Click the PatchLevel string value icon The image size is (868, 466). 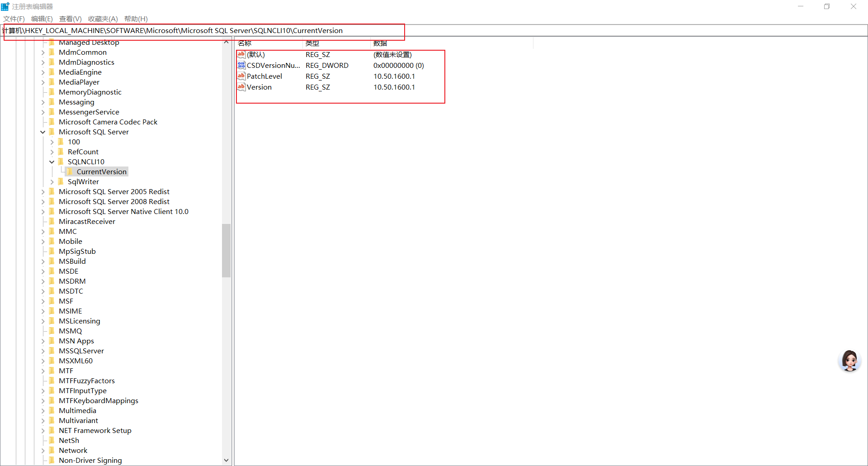click(x=241, y=76)
